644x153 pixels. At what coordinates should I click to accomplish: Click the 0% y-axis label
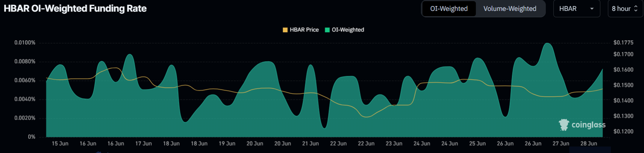[32, 137]
